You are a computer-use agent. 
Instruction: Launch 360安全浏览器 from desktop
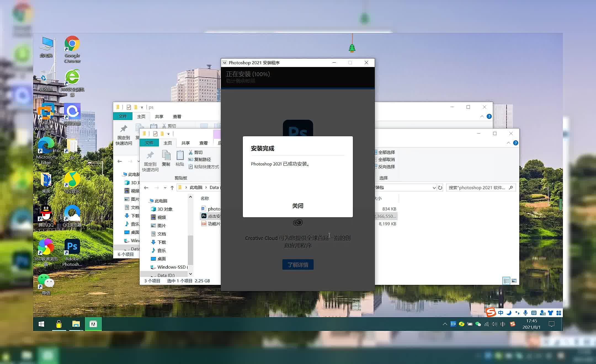[72, 83]
